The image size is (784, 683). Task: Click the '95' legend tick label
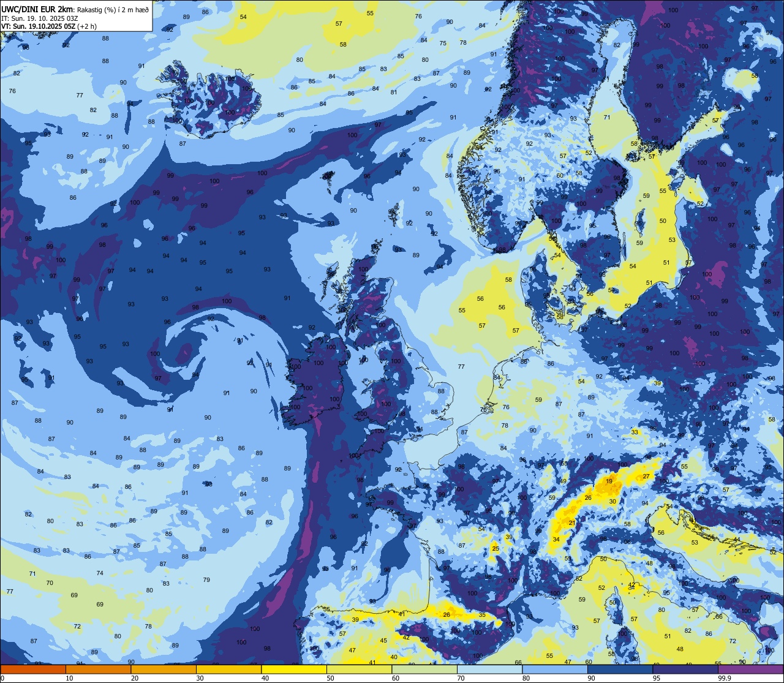tap(657, 678)
